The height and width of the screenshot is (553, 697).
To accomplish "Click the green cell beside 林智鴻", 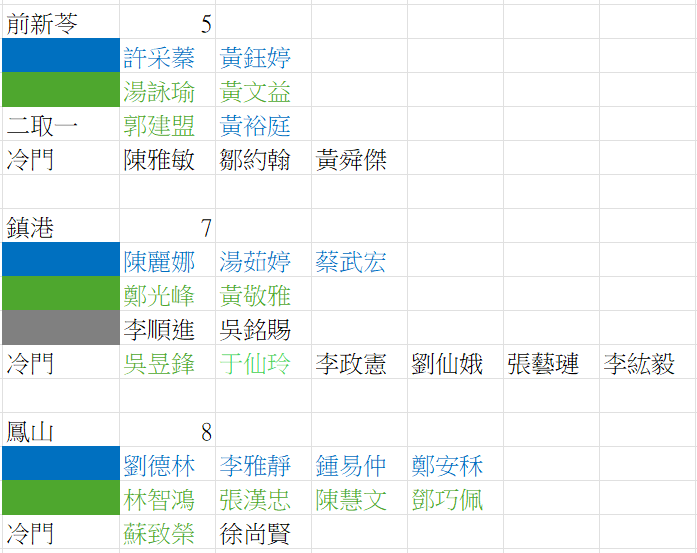I will [61, 497].
